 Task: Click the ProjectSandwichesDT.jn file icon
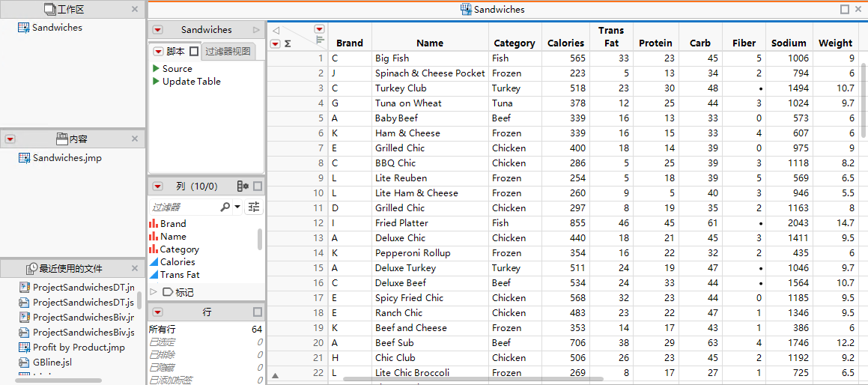[x=24, y=288]
